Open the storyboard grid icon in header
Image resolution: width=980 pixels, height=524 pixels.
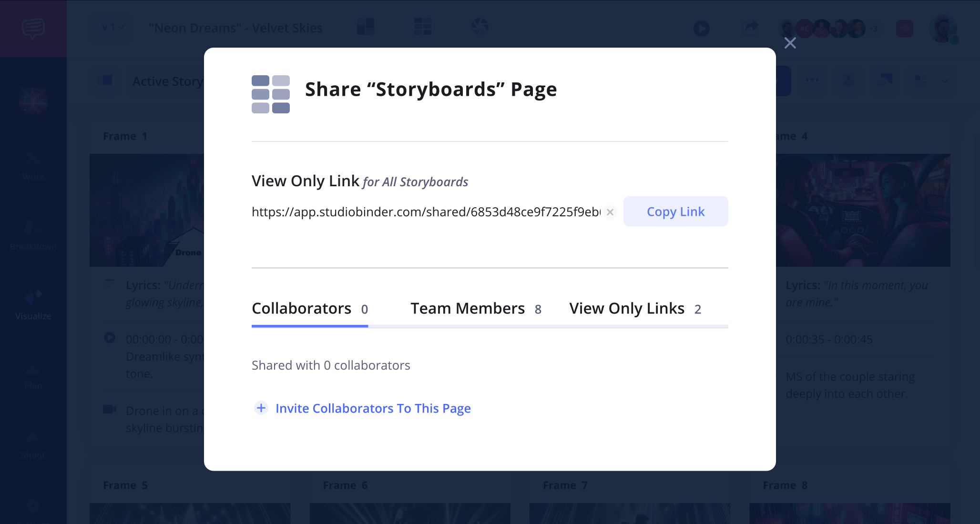click(x=422, y=27)
